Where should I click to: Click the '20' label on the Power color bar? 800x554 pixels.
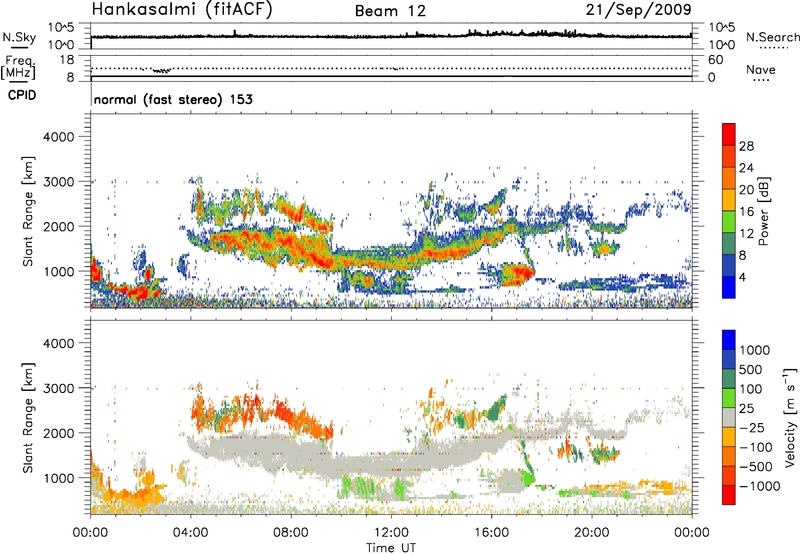(746, 190)
